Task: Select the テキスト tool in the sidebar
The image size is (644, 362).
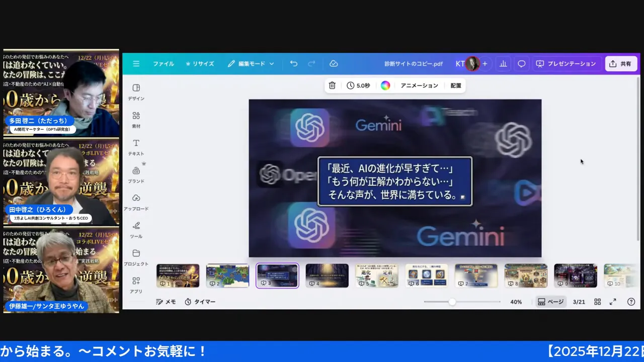Action: coord(136,147)
